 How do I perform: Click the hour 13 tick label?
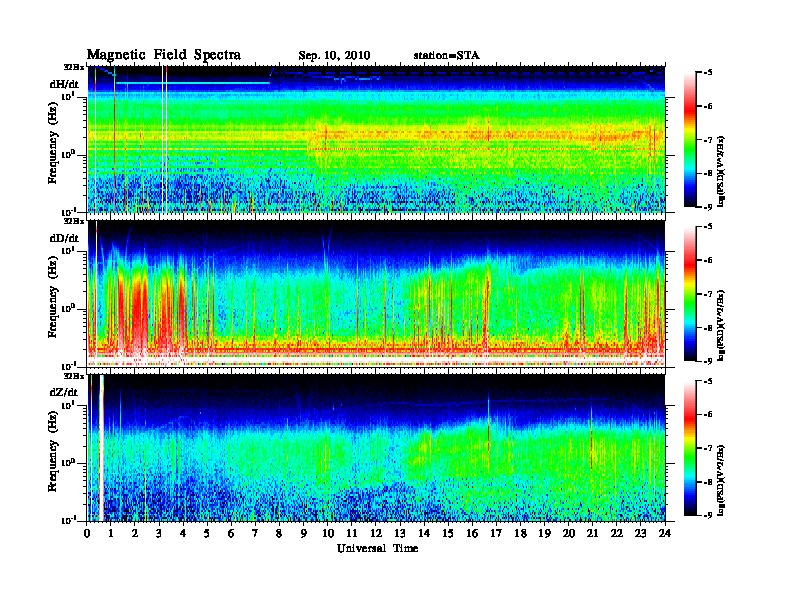pos(400,534)
